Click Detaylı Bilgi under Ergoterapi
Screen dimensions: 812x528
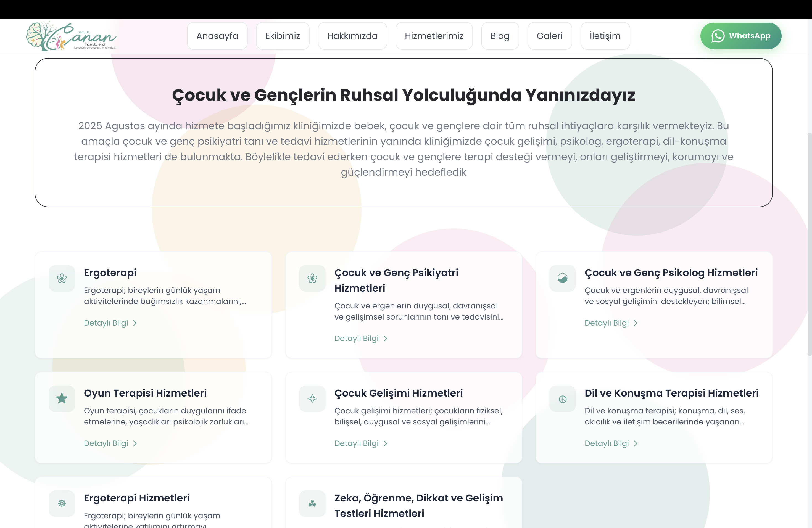pyautogui.click(x=106, y=323)
